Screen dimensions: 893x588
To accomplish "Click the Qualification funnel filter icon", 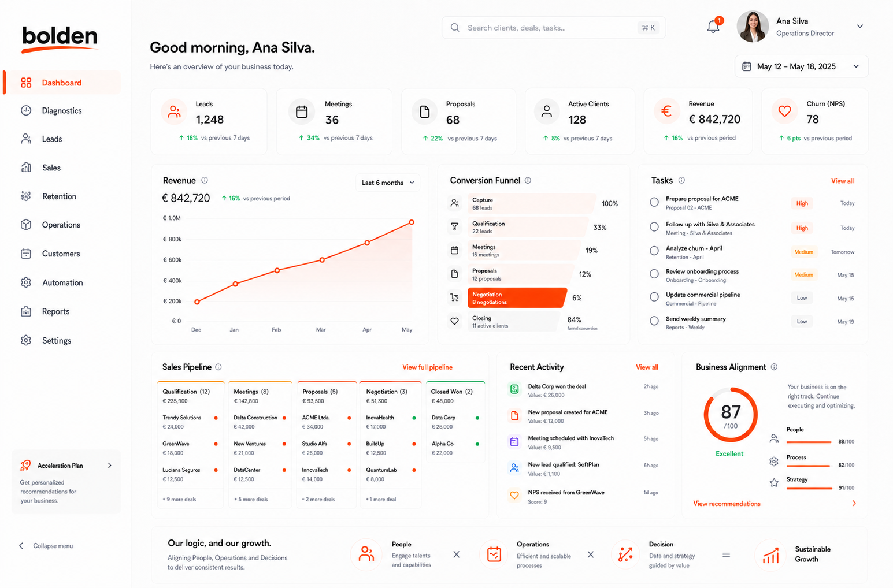I will pos(455,227).
